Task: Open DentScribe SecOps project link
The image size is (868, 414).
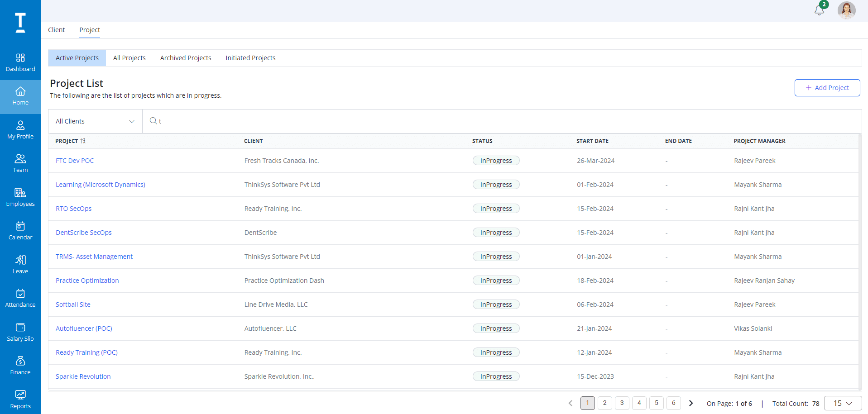Action: pyautogui.click(x=84, y=233)
